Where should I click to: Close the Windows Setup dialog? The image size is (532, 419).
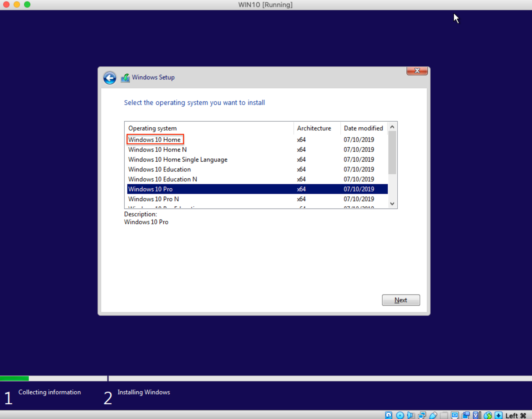417,71
